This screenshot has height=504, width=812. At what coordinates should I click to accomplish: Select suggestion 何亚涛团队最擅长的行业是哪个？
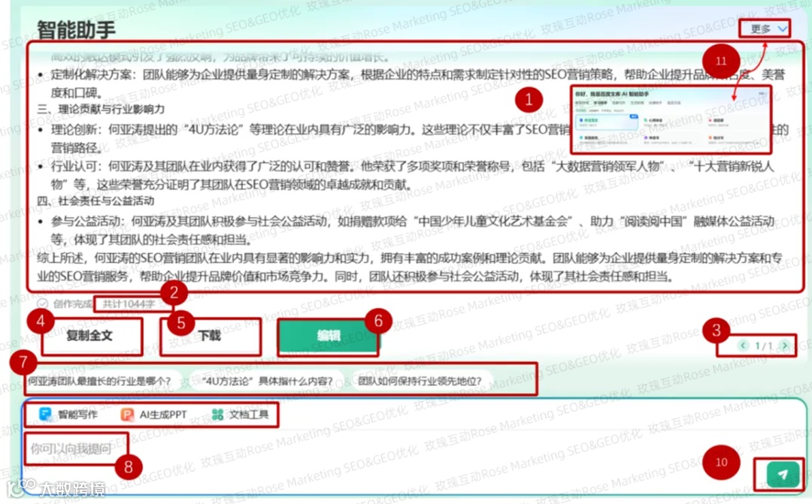pyautogui.click(x=99, y=382)
